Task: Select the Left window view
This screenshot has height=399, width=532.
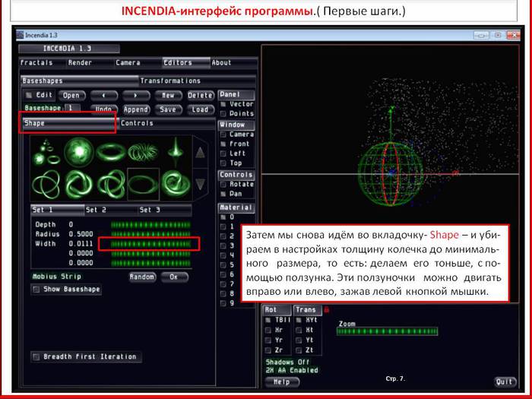Action: coord(223,154)
